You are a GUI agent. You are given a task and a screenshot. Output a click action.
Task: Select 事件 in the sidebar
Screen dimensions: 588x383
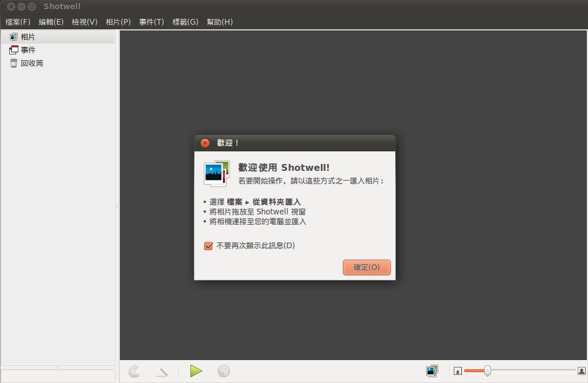pyautogui.click(x=57, y=50)
